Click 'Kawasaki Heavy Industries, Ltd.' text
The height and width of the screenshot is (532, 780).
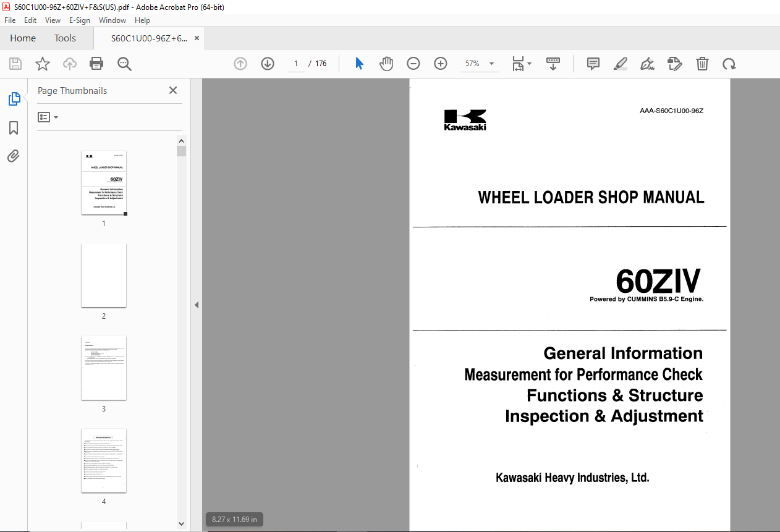[572, 478]
